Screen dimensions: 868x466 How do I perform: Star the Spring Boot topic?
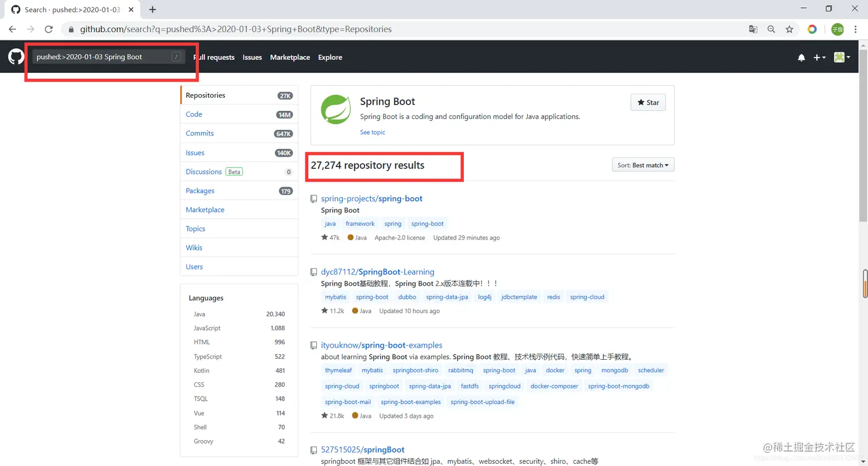(x=648, y=103)
